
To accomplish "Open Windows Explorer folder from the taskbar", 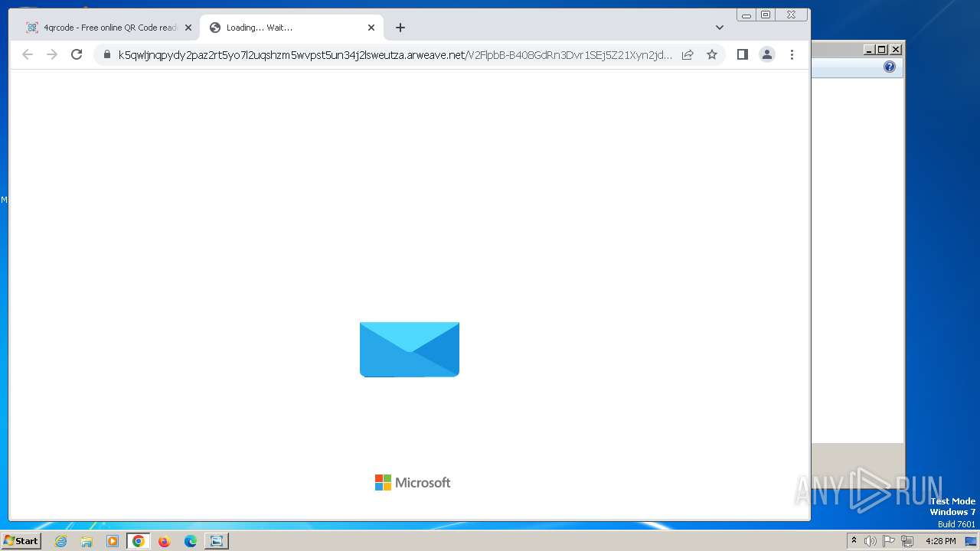I will tap(87, 541).
